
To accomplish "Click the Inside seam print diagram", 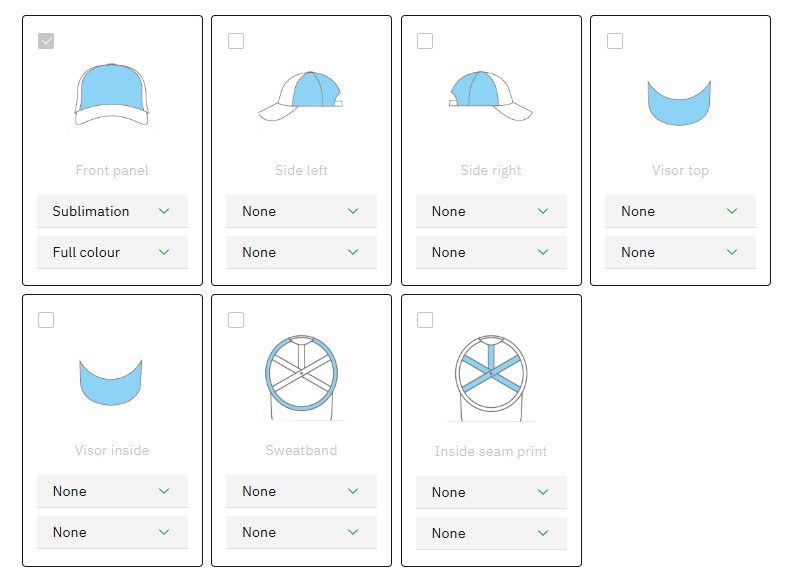I will pyautogui.click(x=490, y=375).
